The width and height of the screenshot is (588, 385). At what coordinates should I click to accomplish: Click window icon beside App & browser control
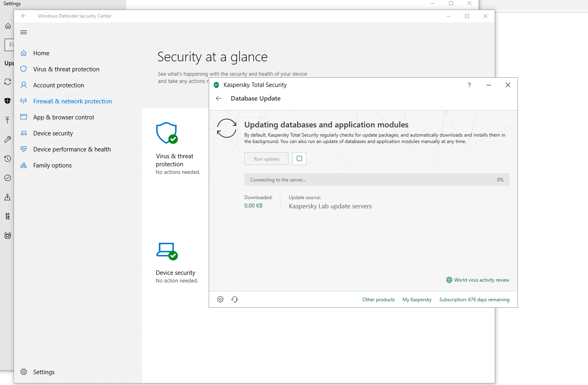click(24, 117)
